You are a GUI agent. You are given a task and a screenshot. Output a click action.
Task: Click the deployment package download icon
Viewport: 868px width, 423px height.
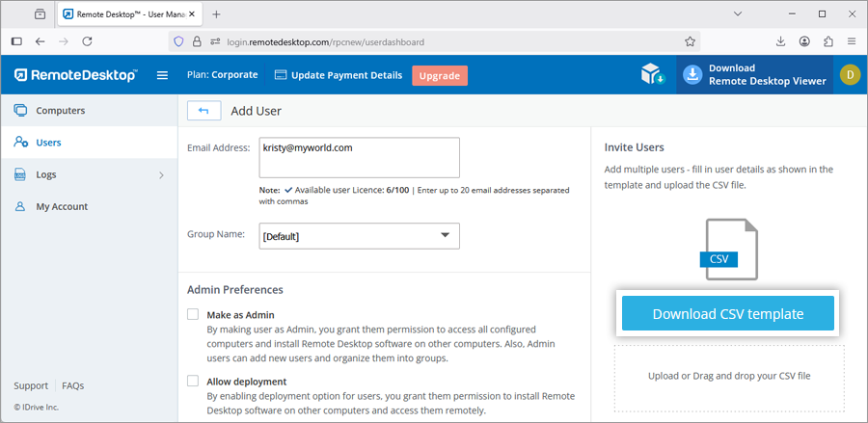(x=653, y=75)
